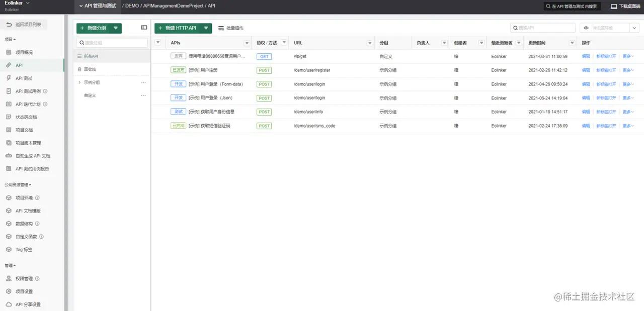Screen dimensions: 644x311
Task: Click the 新建分组 button
Action: click(x=94, y=28)
